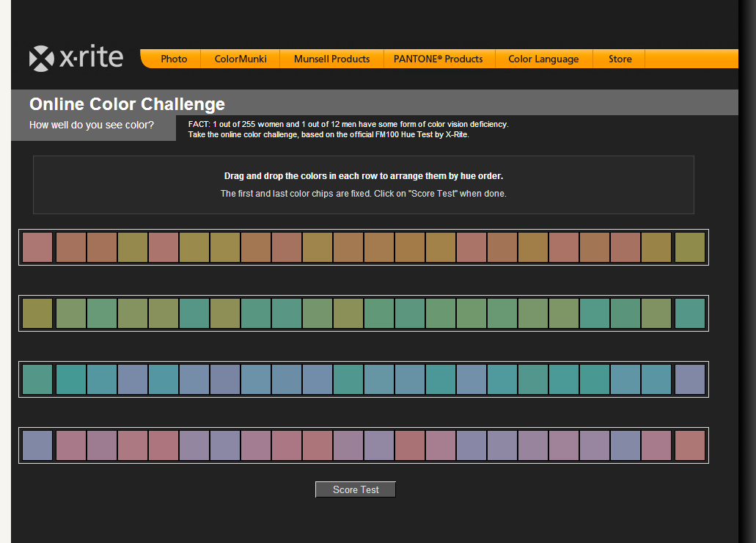756x543 pixels.
Task: Click the 'Drag and drop the colors' instruction
Action: tap(364, 176)
